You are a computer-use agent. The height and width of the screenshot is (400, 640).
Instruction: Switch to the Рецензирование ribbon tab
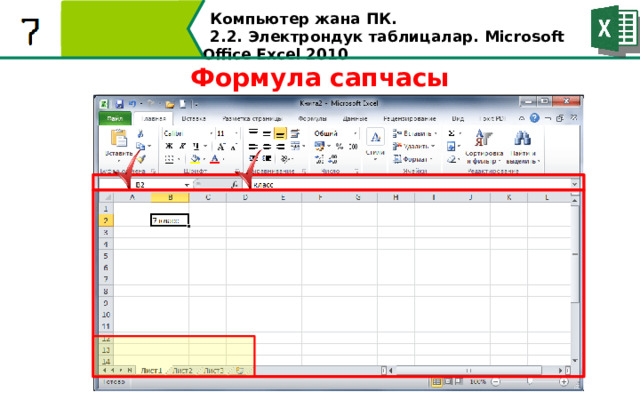(x=409, y=118)
